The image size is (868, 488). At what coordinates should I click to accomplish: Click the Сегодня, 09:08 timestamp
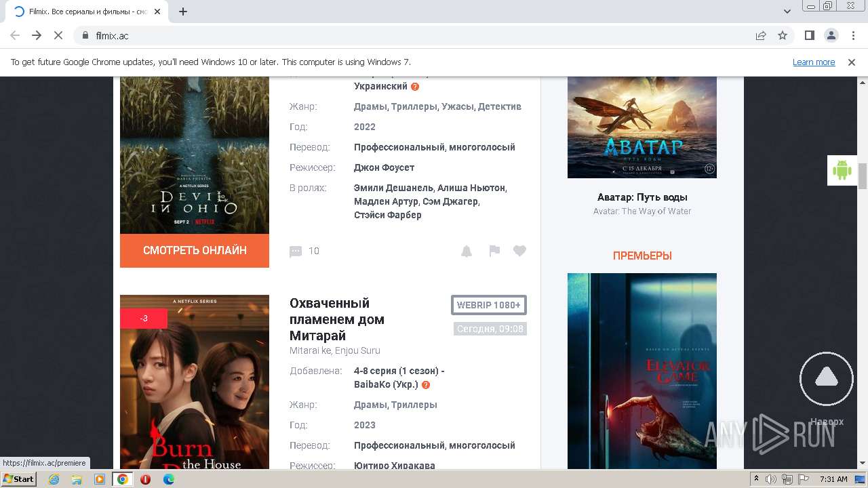(x=490, y=329)
